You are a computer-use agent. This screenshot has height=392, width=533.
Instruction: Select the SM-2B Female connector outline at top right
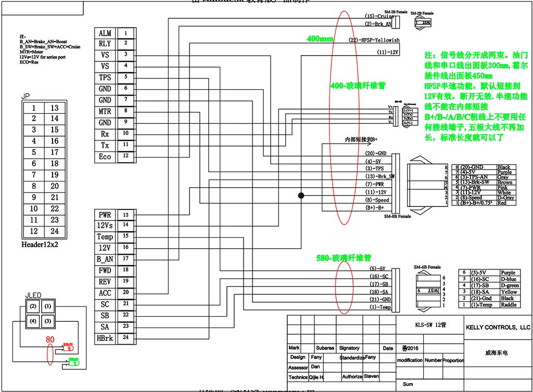pos(422,22)
